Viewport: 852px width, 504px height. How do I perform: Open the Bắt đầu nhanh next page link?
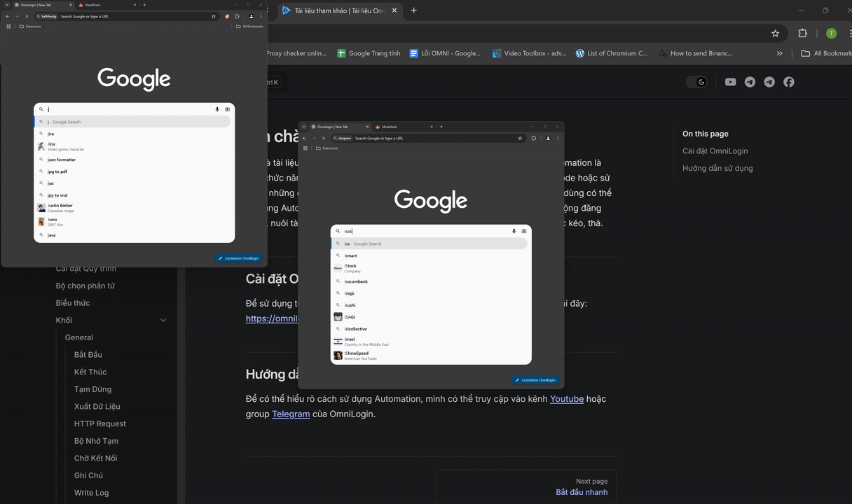tap(582, 492)
